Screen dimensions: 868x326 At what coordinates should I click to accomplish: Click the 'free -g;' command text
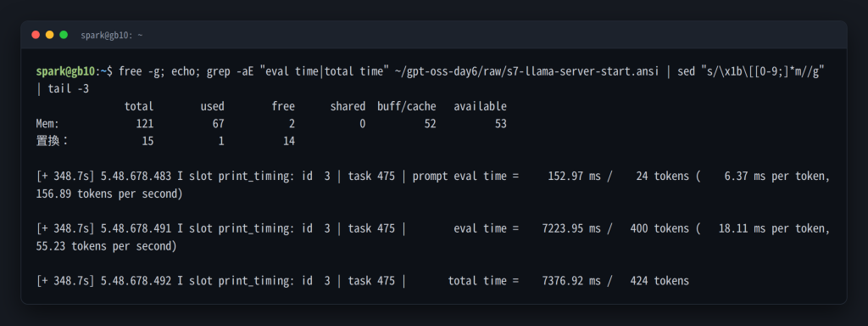coord(142,71)
